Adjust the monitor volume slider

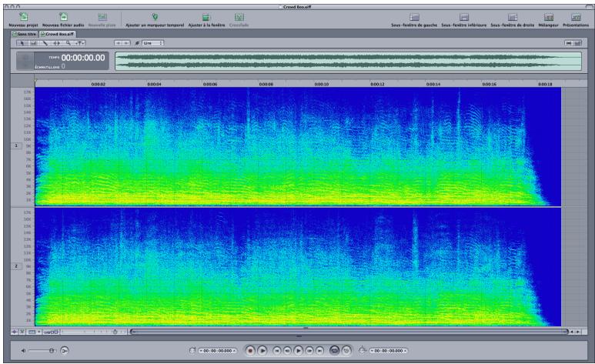pos(42,351)
